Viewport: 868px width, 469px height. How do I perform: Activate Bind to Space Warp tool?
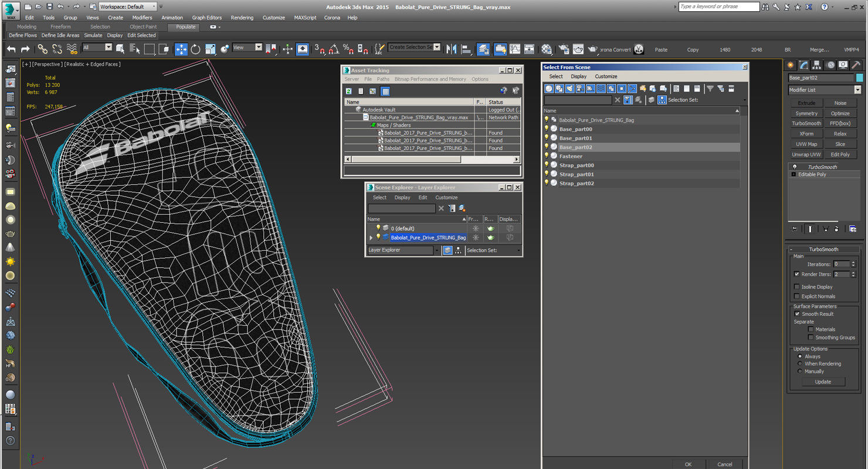click(x=72, y=49)
